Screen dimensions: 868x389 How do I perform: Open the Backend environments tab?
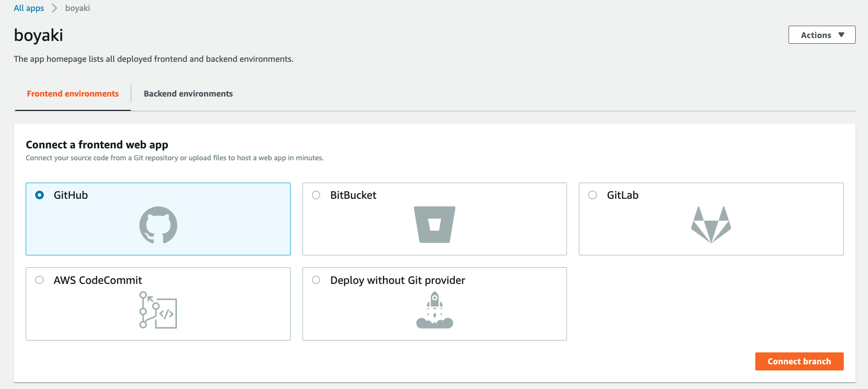(188, 94)
